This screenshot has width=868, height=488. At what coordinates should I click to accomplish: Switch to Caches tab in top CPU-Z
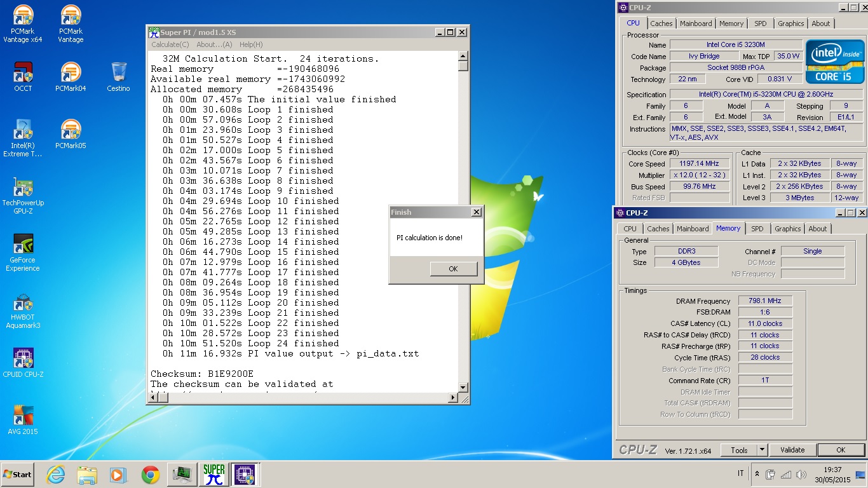click(x=661, y=24)
